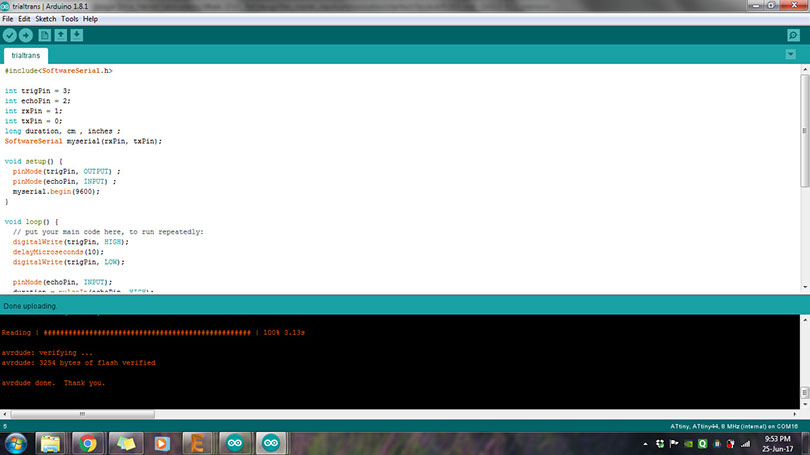The image size is (810, 455).
Task: Open the media player taskbar icon
Action: pyautogui.click(x=162, y=444)
